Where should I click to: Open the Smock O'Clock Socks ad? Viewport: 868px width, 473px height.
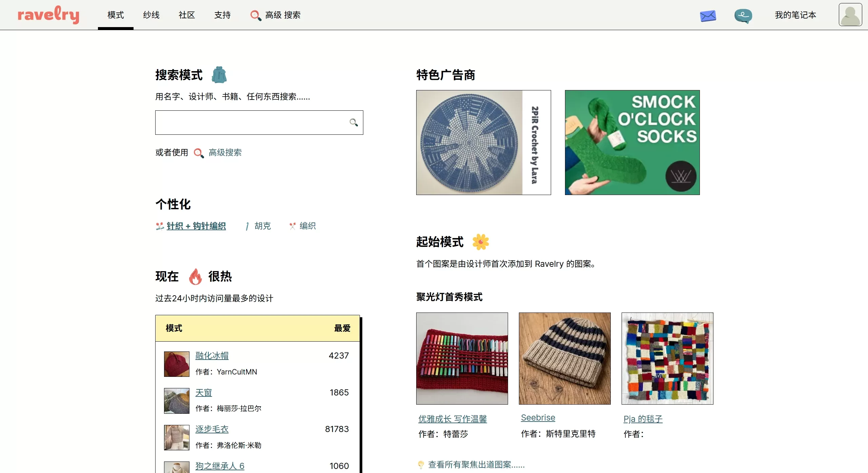click(x=632, y=143)
